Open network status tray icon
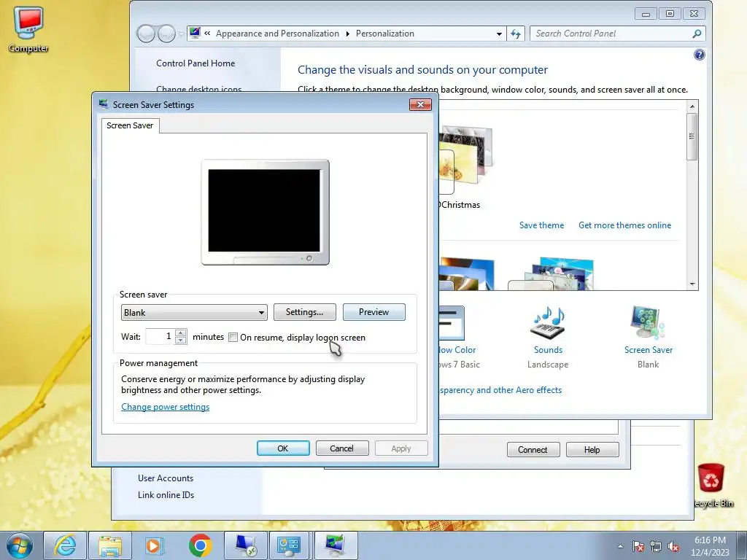 click(656, 546)
